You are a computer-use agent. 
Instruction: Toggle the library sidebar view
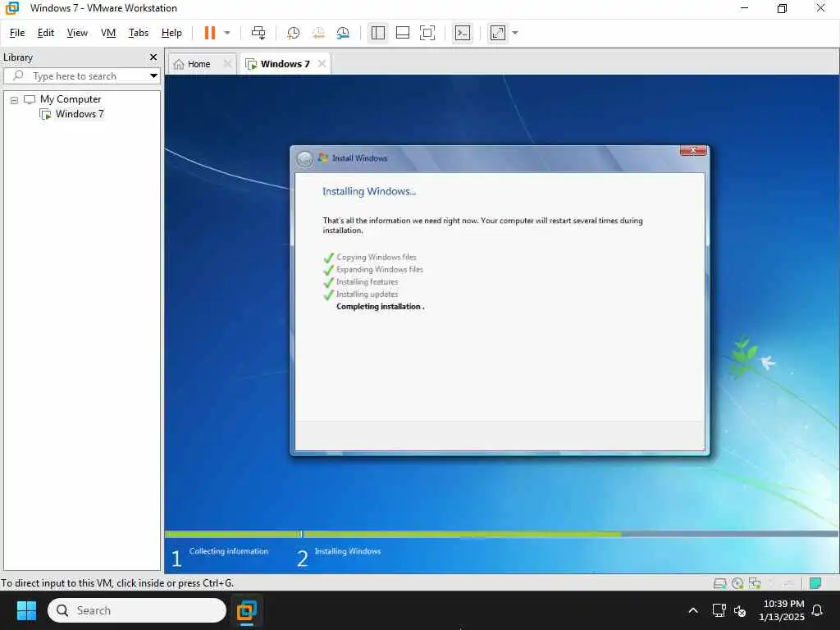[377, 33]
